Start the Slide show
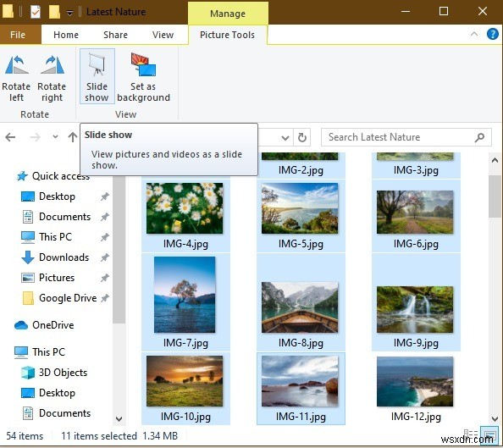 click(97, 76)
